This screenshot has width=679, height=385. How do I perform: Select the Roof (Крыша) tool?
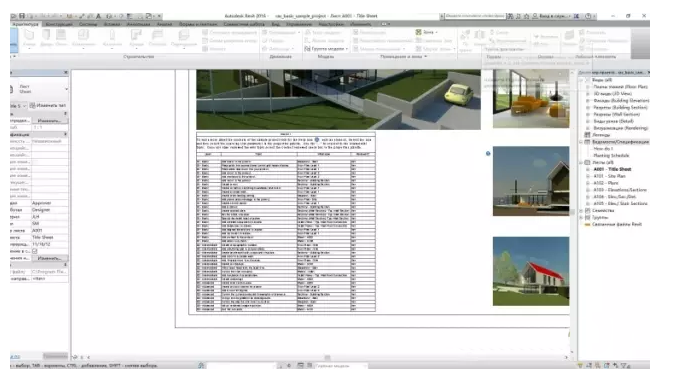tap(136, 38)
